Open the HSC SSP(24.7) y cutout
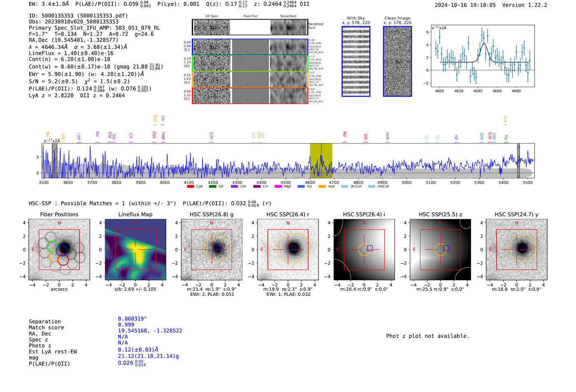The width and height of the screenshot is (576, 392). pos(517,249)
